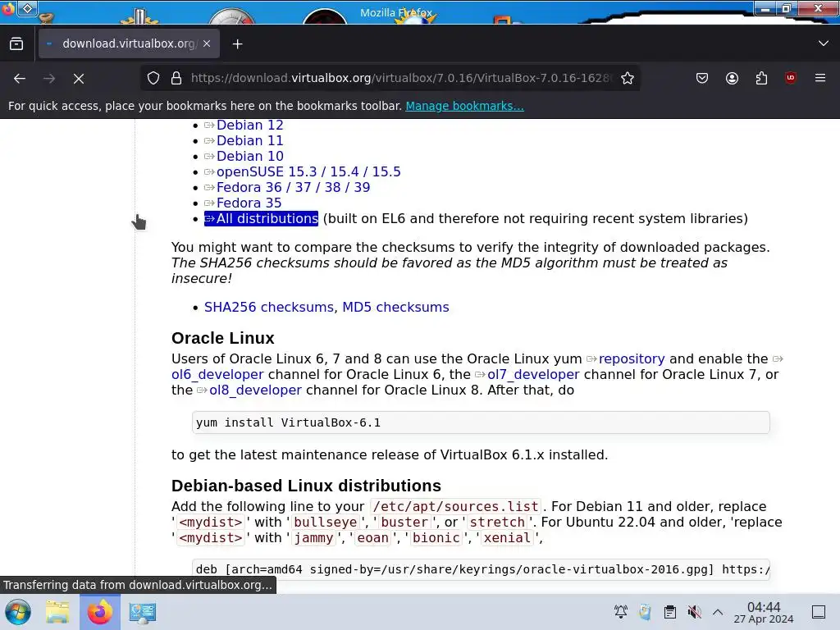Image resolution: width=840 pixels, height=630 pixels.
Task: Click the tracking protection shield icon
Action: tap(153, 78)
